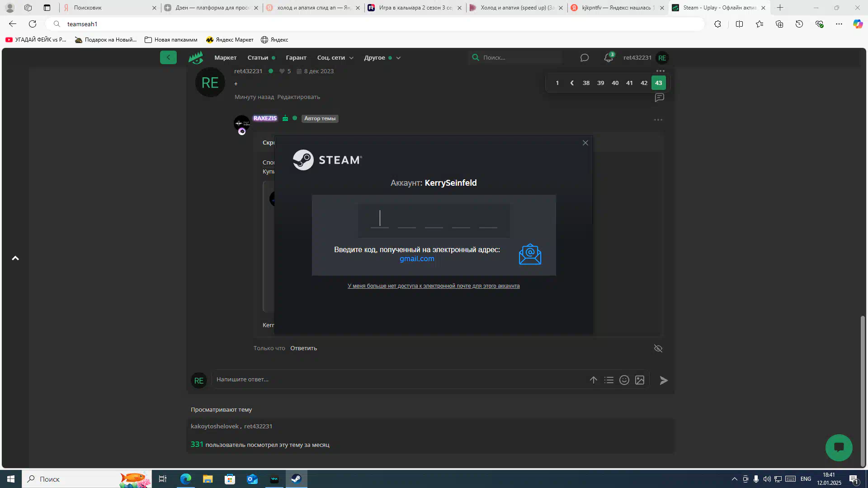Click first Steam code digit field
Viewport: 868px width, 488px height.
380,219
